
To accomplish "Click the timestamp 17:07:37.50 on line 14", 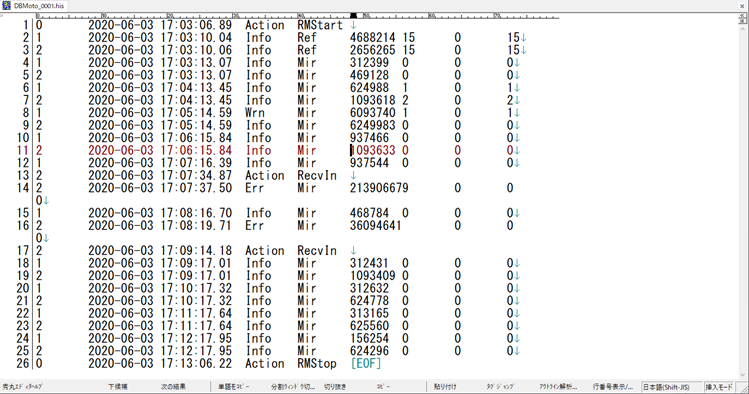I will pyautogui.click(x=196, y=188).
